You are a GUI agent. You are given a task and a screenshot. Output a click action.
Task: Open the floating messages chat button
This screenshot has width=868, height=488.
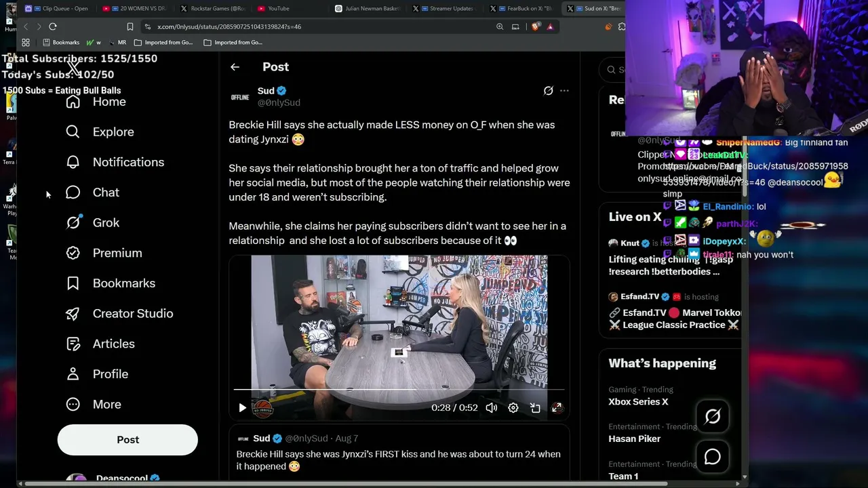pos(712,457)
